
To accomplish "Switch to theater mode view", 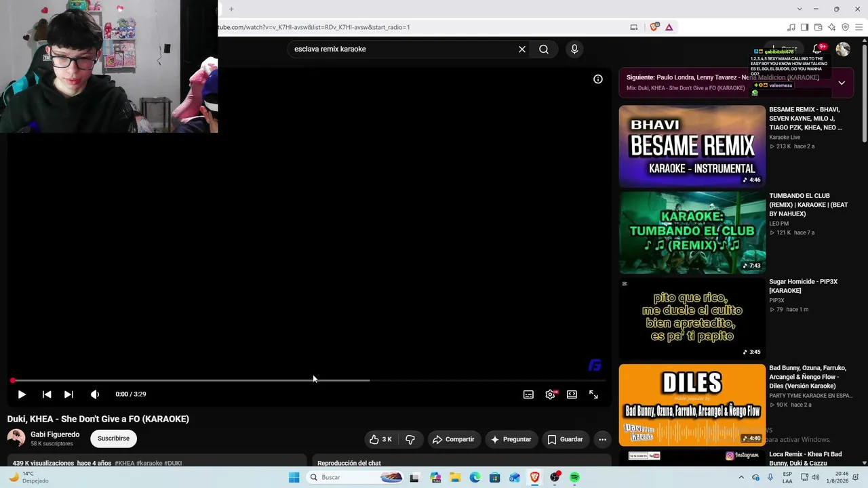I will (572, 394).
